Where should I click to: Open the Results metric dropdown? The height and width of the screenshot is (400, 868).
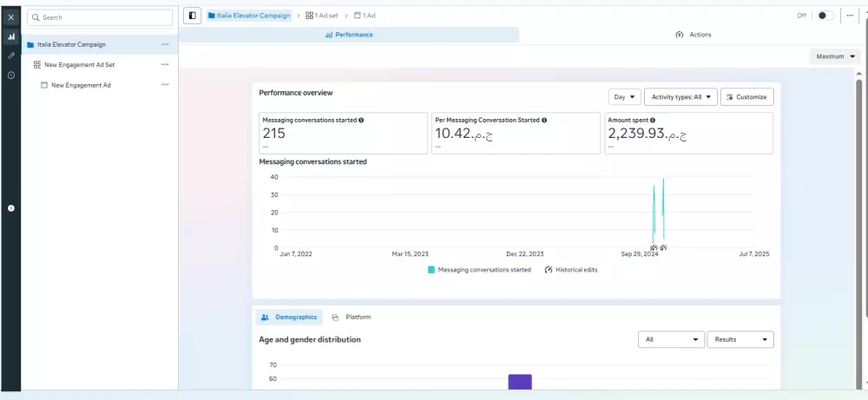(740, 339)
